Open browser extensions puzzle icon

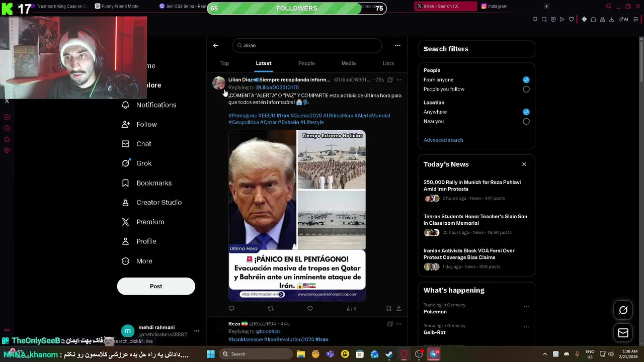click(593, 19)
